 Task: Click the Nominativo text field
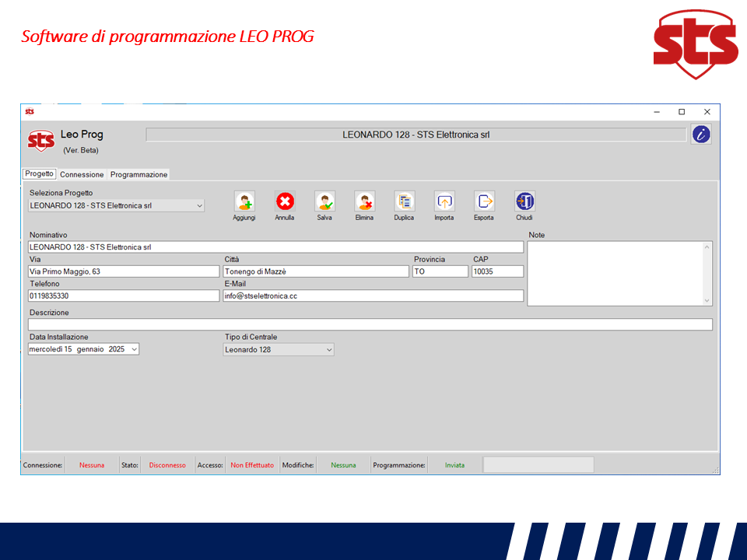[x=275, y=247]
